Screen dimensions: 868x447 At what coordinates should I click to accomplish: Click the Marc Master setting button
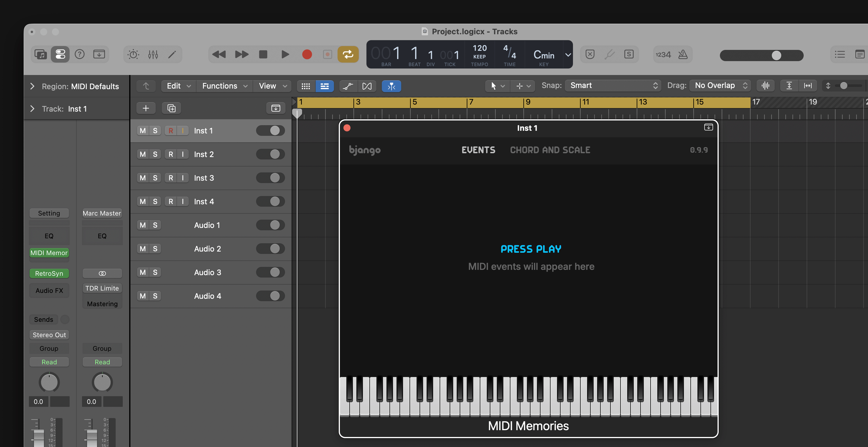102,213
